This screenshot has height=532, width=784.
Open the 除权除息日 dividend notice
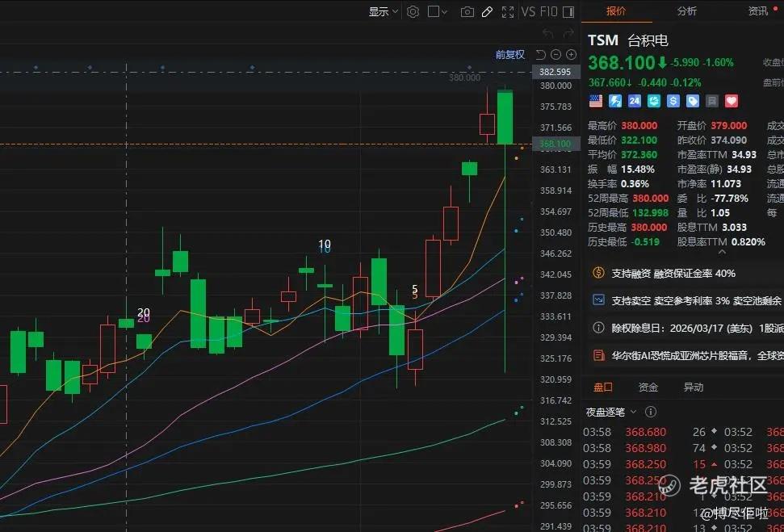coord(686,328)
